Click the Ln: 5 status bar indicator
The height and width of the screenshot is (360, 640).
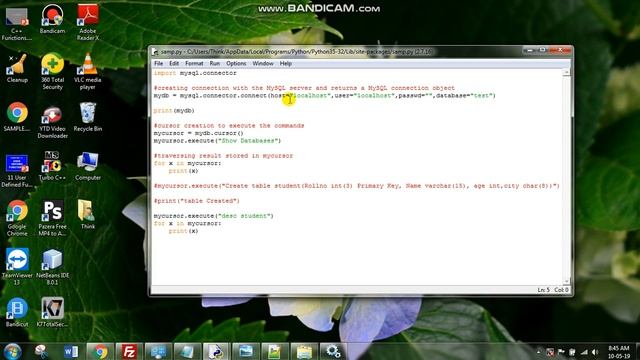click(543, 290)
